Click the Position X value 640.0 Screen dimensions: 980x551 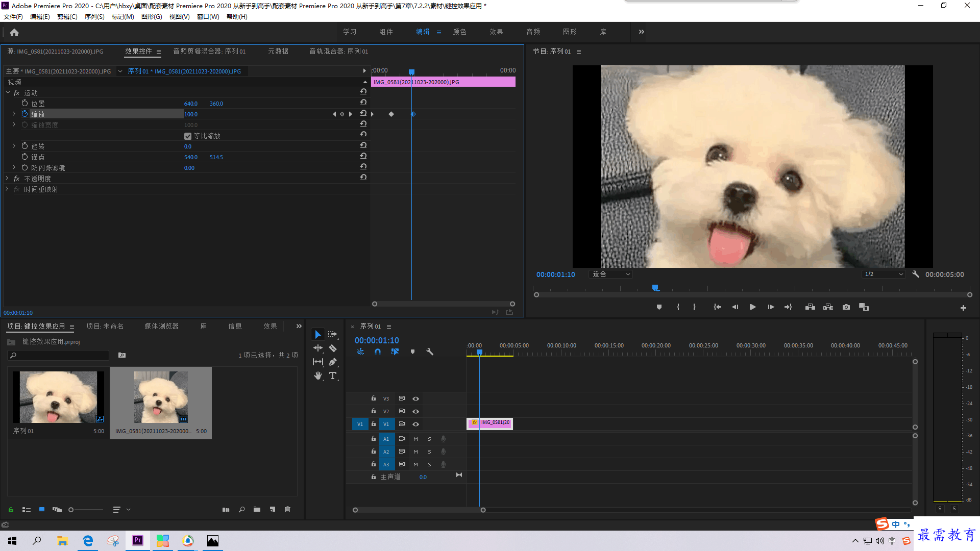191,104
